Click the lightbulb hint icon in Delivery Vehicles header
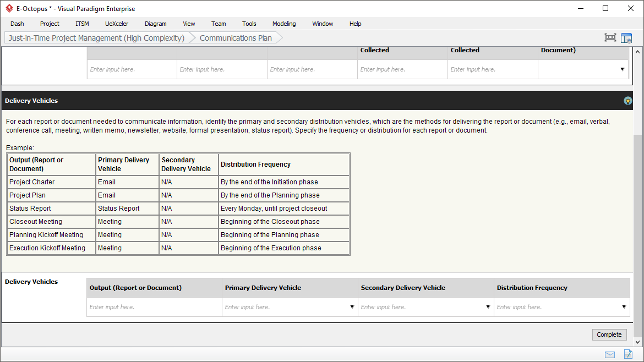Screen dimensions: 644x362 click(627, 101)
